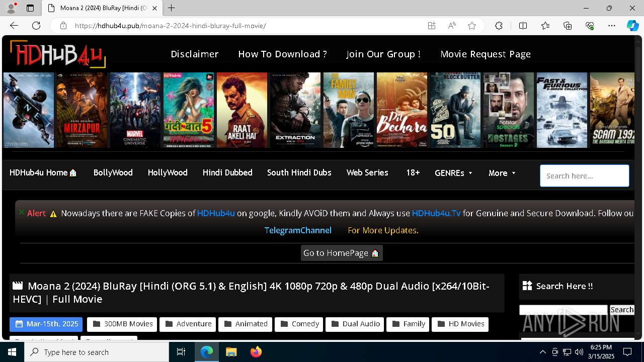Open Movie Request Page

tap(486, 54)
